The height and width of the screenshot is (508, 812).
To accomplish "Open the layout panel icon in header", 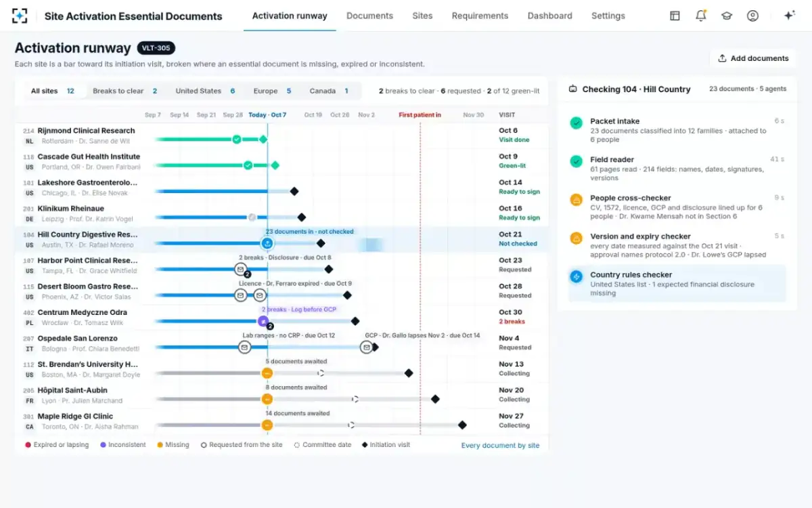I will click(x=675, y=16).
